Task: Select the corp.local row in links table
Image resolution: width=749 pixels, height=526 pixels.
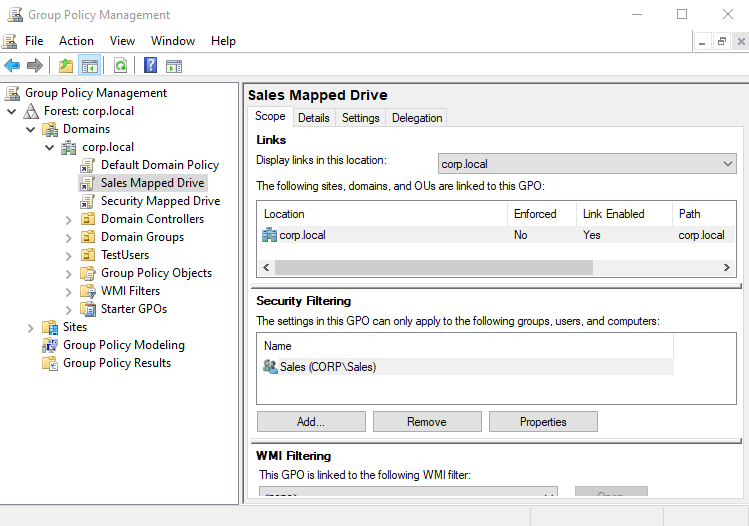Action: click(497, 235)
